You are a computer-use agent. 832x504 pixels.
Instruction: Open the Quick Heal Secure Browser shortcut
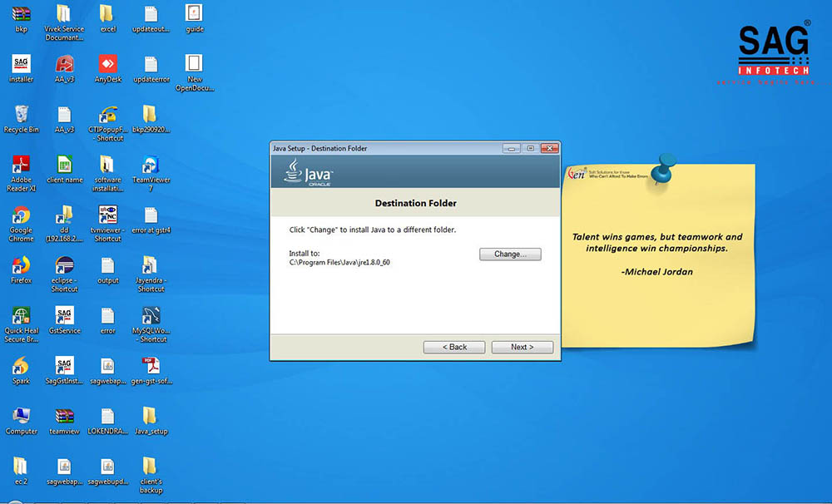22,317
